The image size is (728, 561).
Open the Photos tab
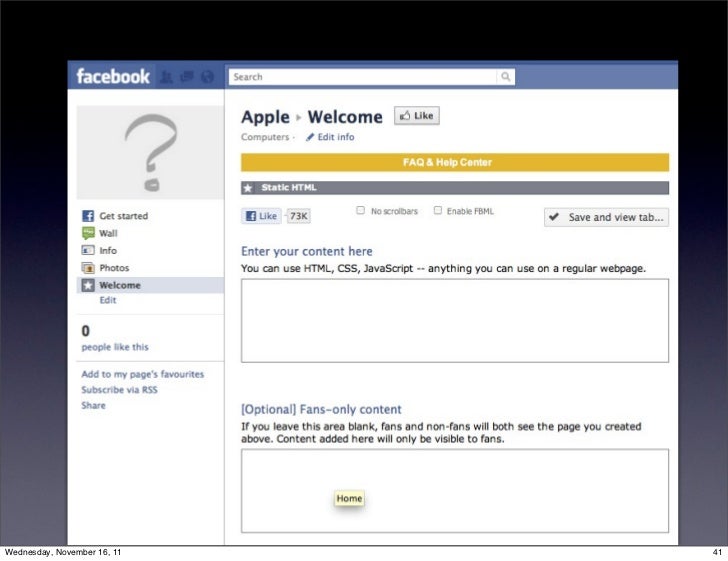[114, 268]
